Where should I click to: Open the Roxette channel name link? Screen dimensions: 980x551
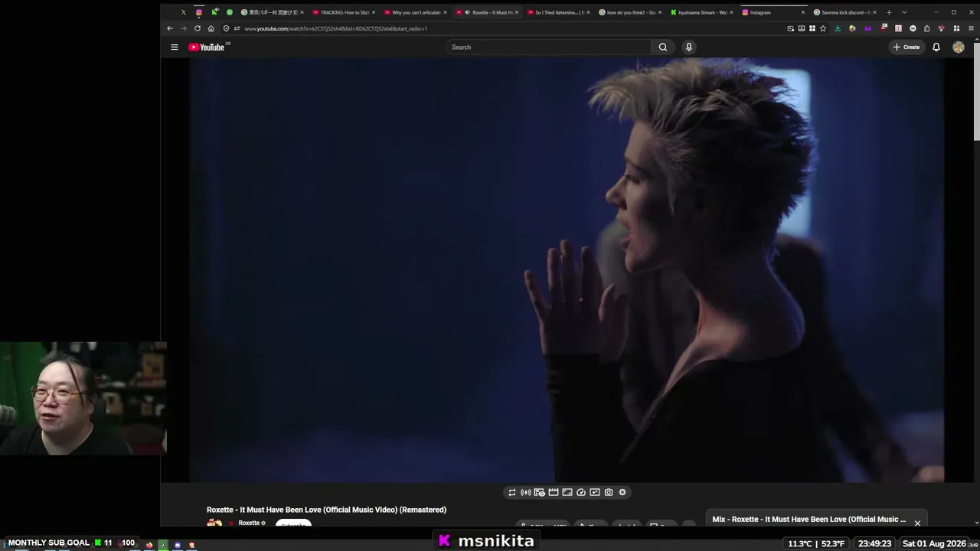[x=249, y=523]
